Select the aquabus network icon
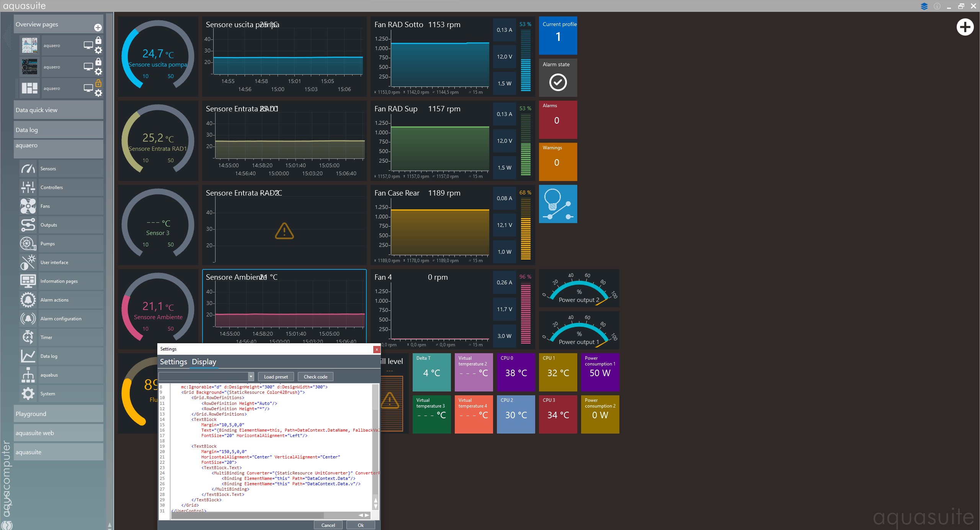The image size is (980, 530). tap(28, 375)
